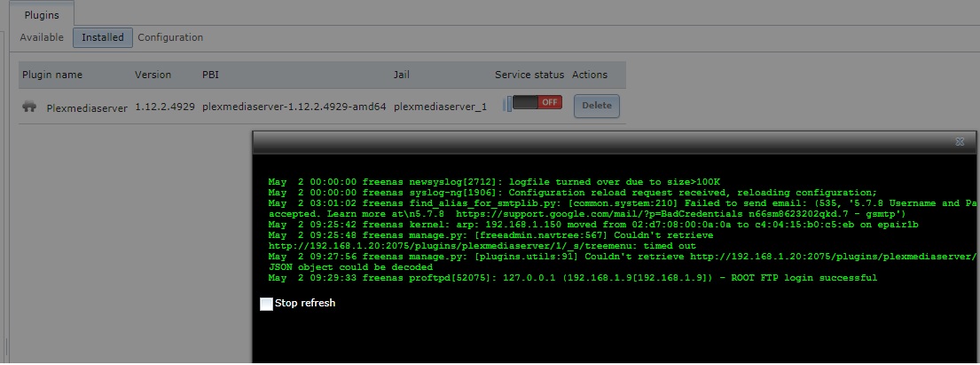980x365 pixels.
Task: Click the kernel arp moved log line
Action: pyautogui.click(x=592, y=225)
